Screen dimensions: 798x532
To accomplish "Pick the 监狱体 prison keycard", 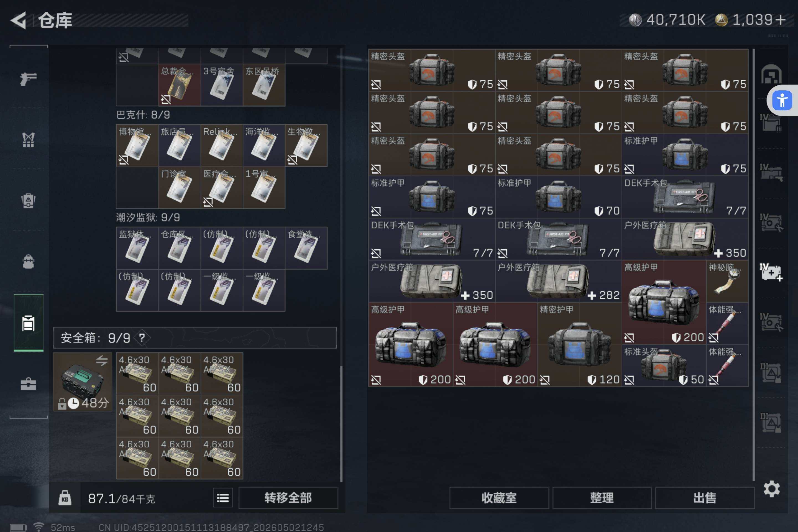I will coord(137,248).
